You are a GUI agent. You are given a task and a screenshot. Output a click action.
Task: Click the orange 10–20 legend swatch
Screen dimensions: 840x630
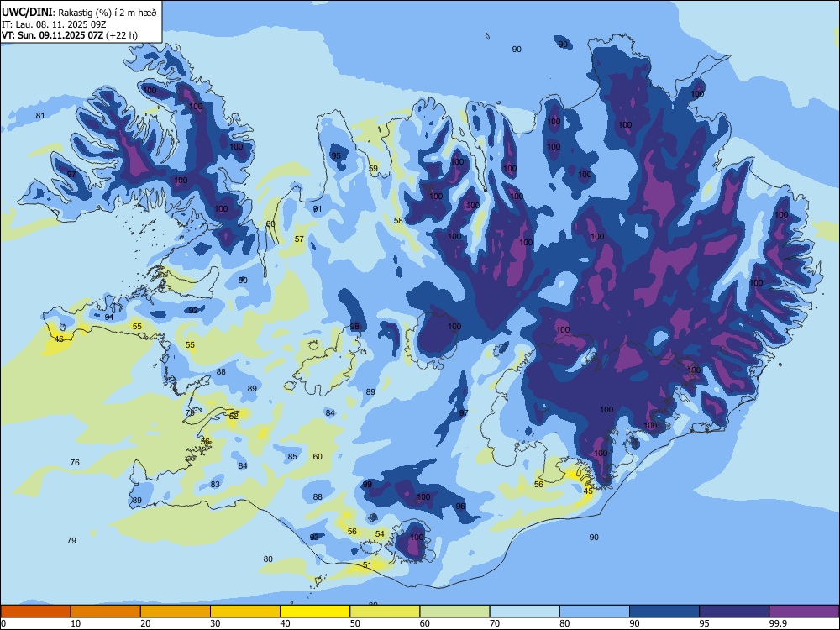[106, 612]
